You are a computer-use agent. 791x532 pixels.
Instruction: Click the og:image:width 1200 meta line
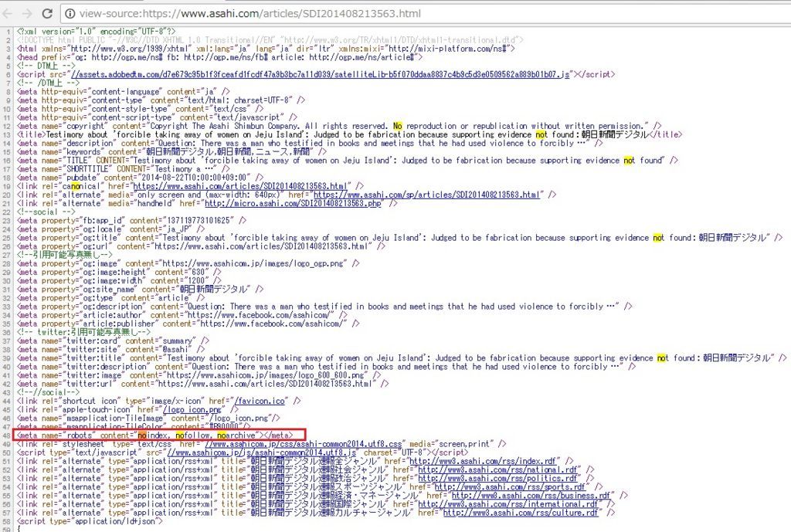pyautogui.click(x=119, y=280)
